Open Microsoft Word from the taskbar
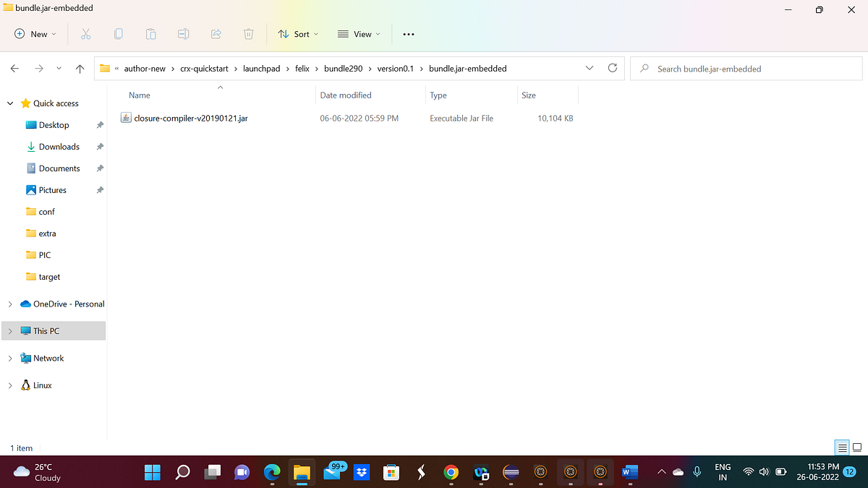 pyautogui.click(x=629, y=472)
